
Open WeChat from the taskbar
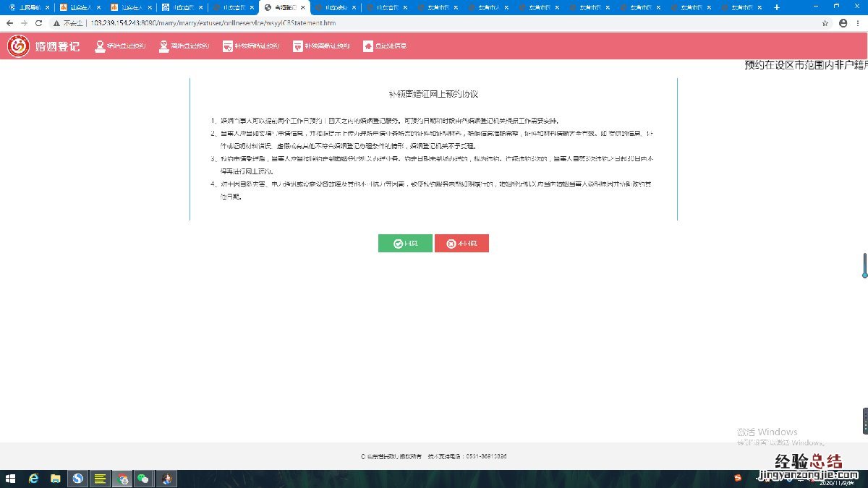tap(144, 479)
